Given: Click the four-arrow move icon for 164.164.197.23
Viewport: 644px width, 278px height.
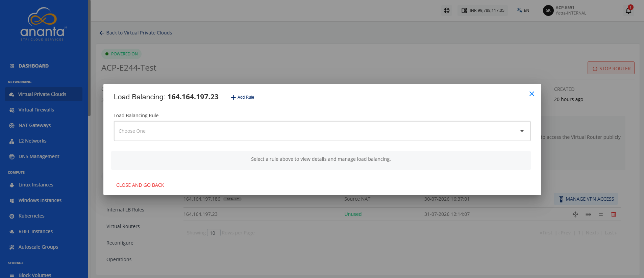Looking at the screenshot, I should (x=575, y=214).
